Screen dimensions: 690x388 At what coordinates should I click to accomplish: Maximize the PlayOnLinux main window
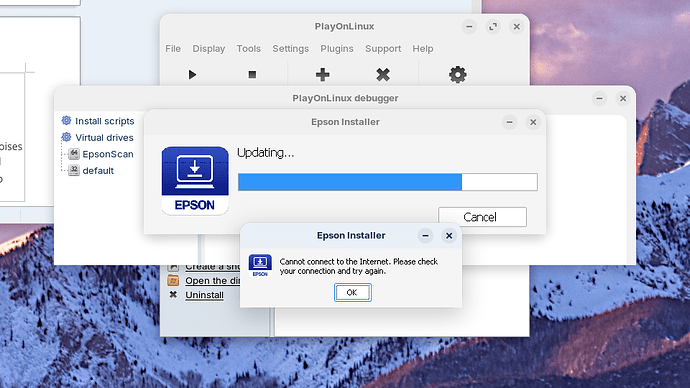[x=493, y=27]
